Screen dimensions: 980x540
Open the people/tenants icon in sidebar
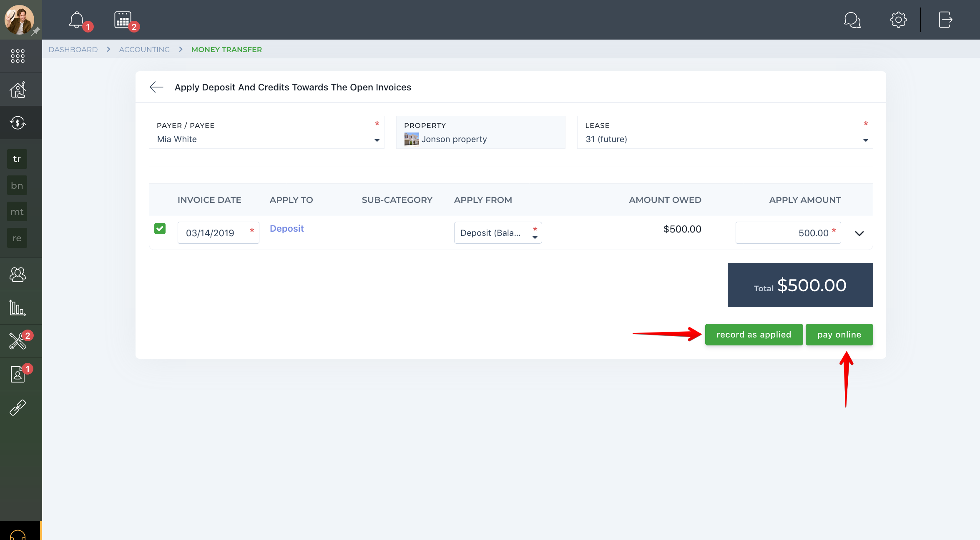tap(18, 274)
